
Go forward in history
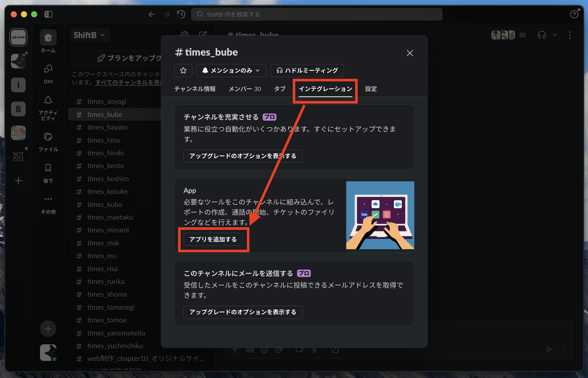coord(166,14)
